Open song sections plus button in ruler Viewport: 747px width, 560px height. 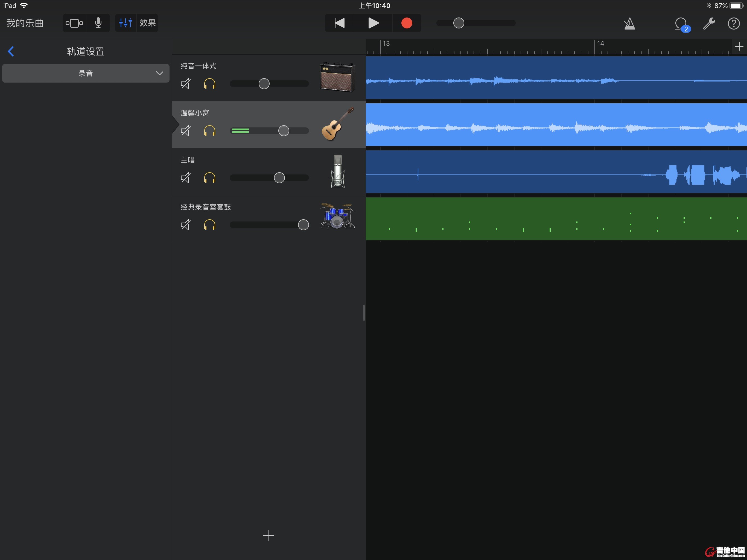pos(739,46)
